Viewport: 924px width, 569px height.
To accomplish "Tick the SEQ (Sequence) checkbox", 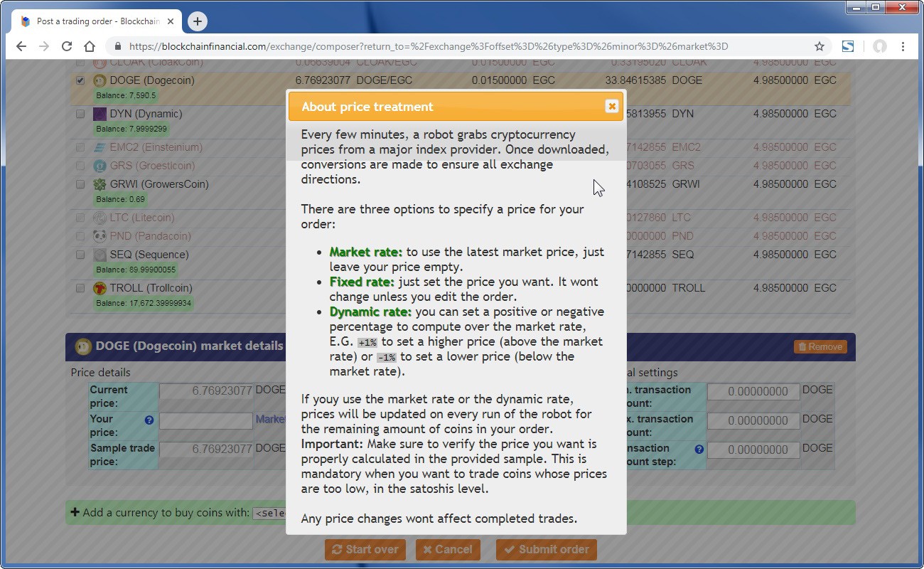I will click(x=80, y=255).
